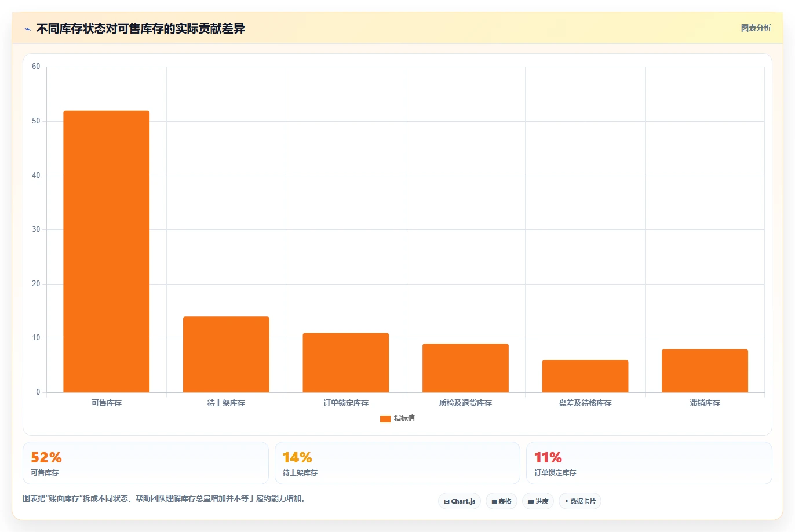
Task: Click the footnote text starting 图表把“账面库存”
Action: pyautogui.click(x=163, y=498)
